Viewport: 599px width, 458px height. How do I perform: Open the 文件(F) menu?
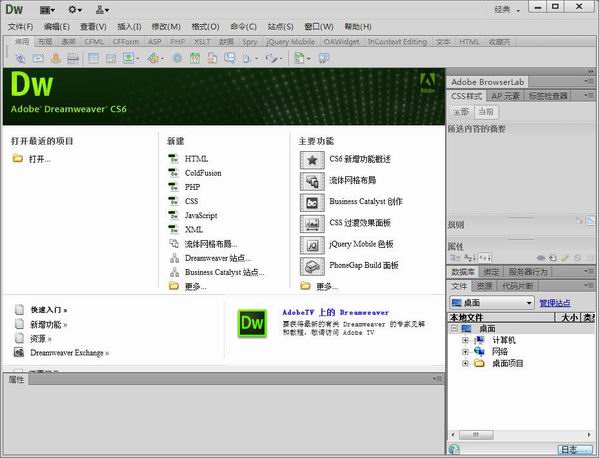pyautogui.click(x=21, y=26)
